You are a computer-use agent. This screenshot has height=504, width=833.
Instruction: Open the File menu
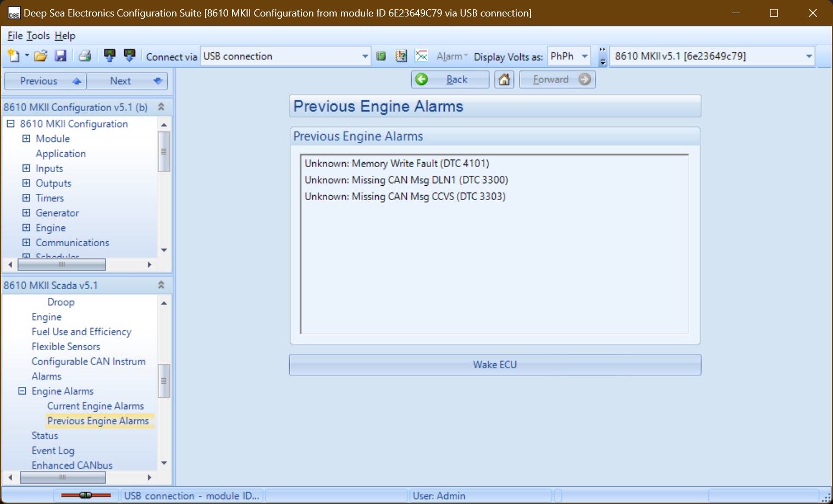[x=15, y=36]
